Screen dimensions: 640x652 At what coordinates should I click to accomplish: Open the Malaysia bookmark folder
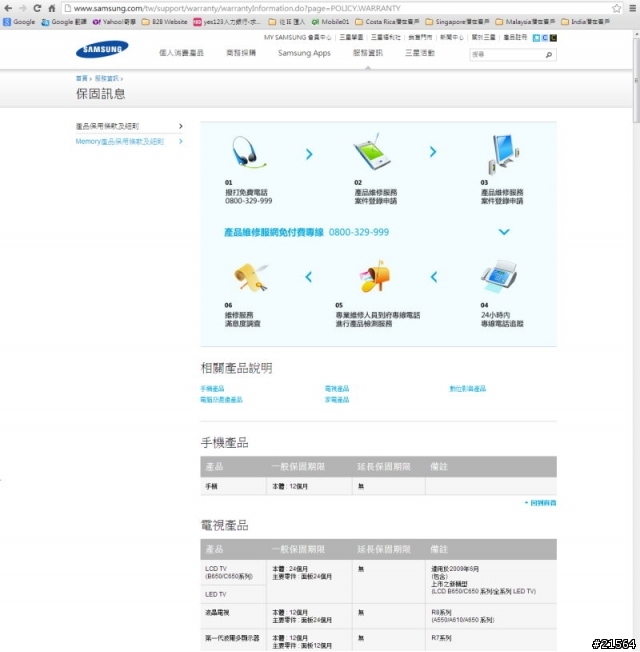pyautogui.click(x=525, y=22)
